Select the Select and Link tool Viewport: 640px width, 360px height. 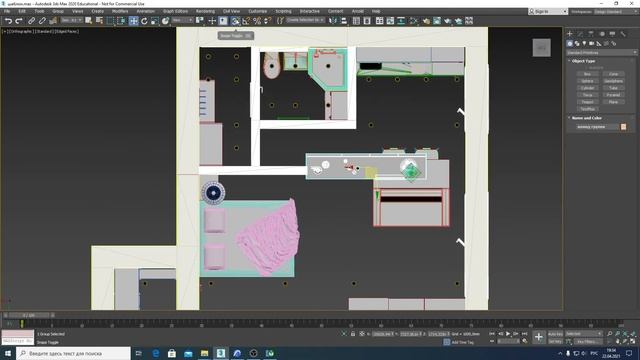[x=31, y=21]
